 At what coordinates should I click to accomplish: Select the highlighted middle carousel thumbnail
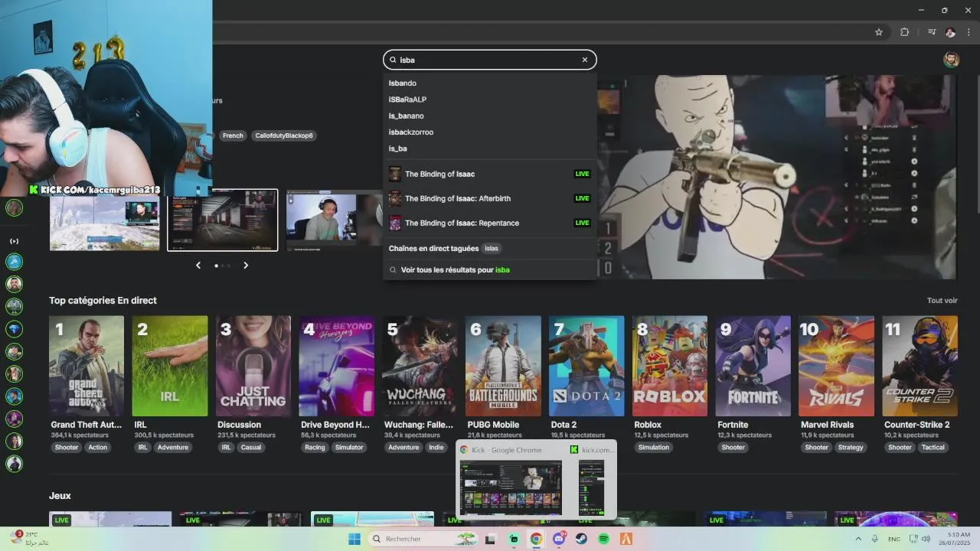(223, 220)
